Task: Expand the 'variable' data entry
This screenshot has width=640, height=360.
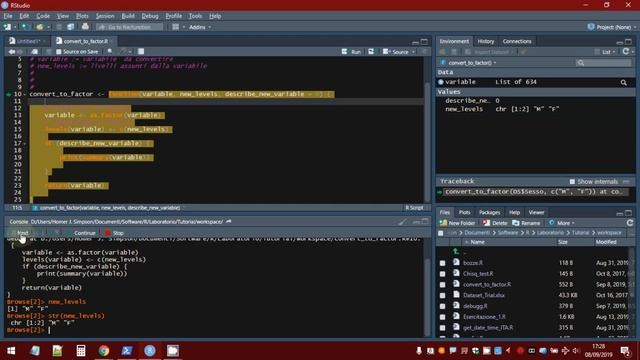Action: pyautogui.click(x=440, y=82)
